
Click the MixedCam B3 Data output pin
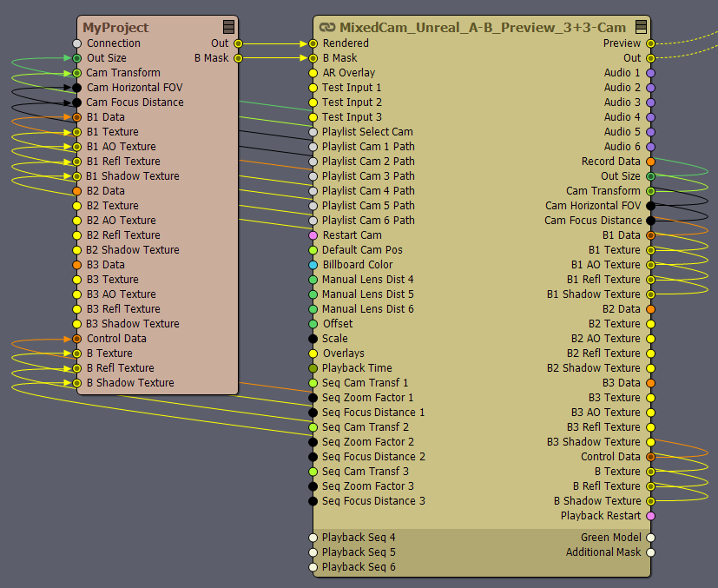(650, 383)
